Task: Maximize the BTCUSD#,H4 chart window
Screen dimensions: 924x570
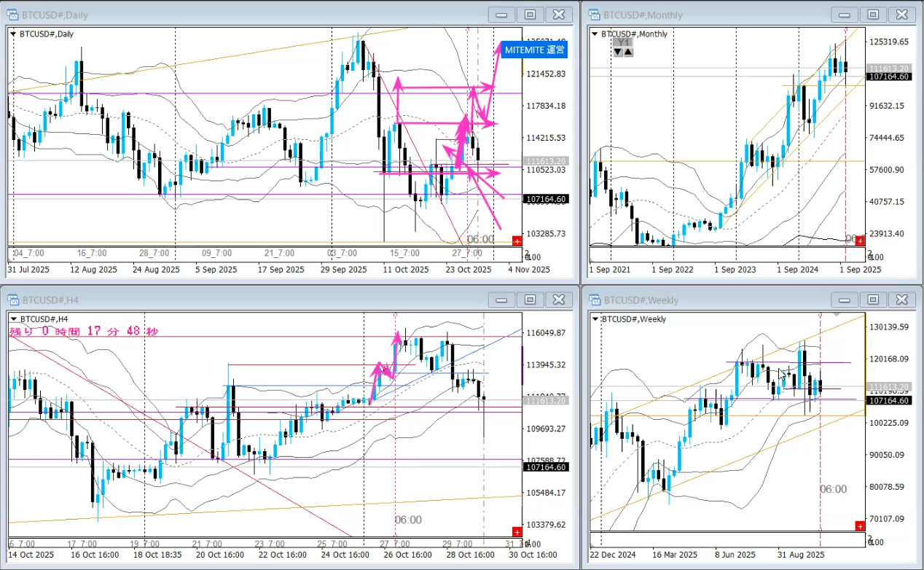Action: [x=530, y=300]
